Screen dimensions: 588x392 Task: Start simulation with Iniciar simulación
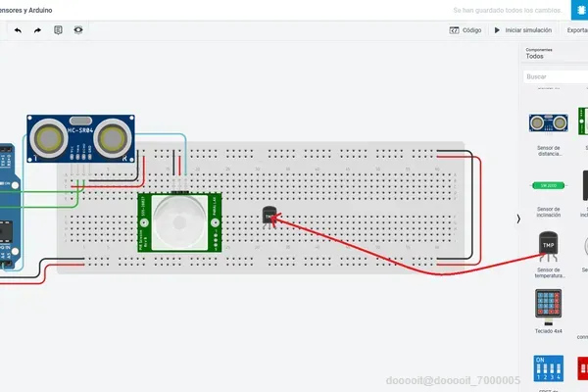click(523, 30)
